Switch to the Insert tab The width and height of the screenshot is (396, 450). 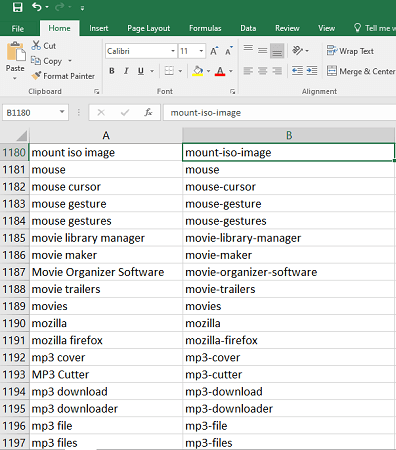pyautogui.click(x=99, y=28)
